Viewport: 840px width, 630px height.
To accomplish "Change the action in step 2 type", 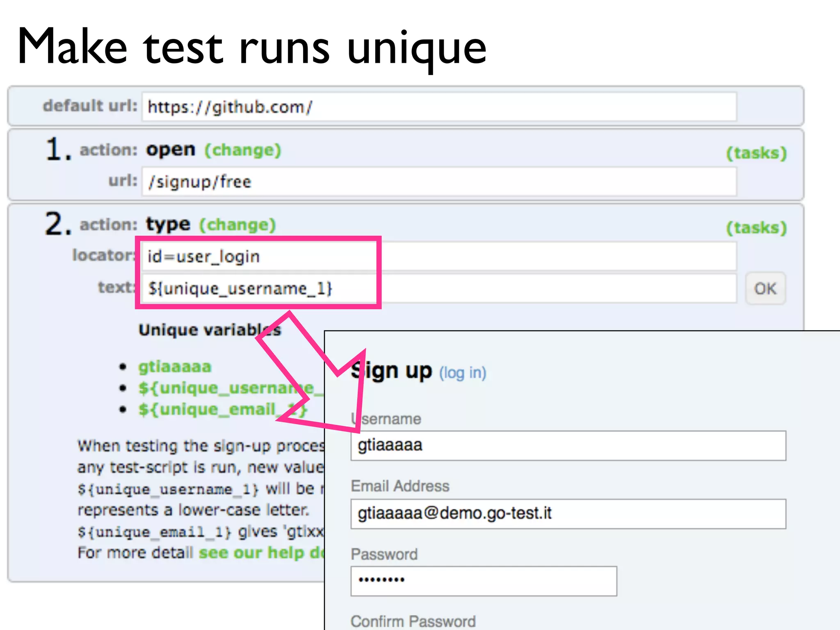I will click(237, 225).
